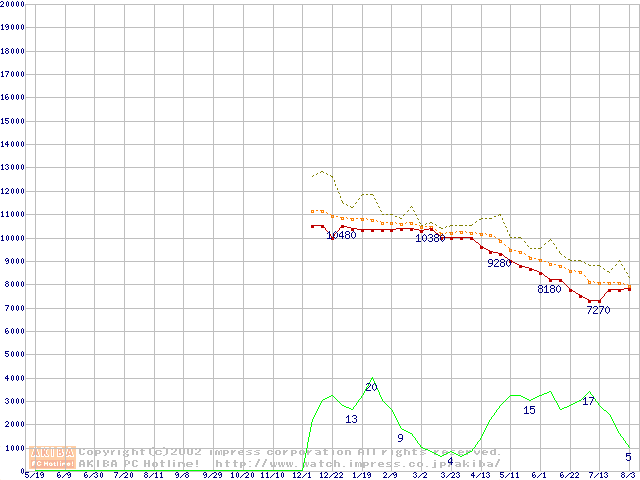Select the 10480 price data label
This screenshot has height=480, width=640.
click(341, 236)
